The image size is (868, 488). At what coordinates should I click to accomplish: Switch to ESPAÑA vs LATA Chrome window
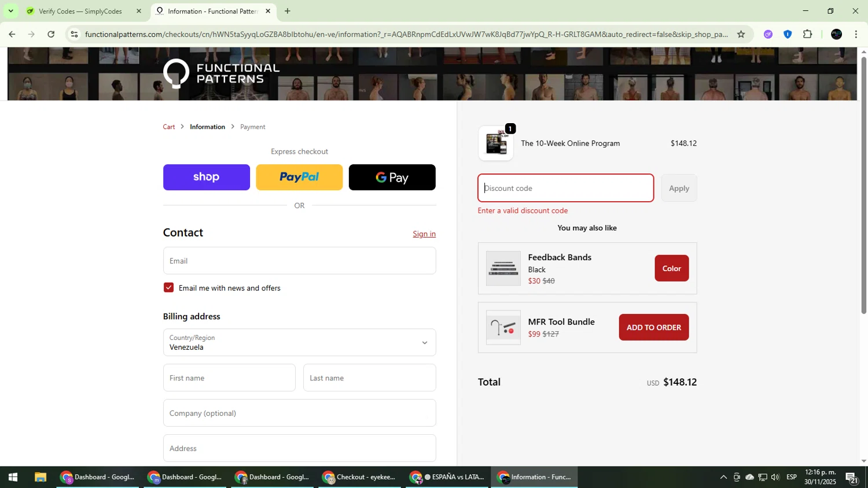pyautogui.click(x=447, y=477)
